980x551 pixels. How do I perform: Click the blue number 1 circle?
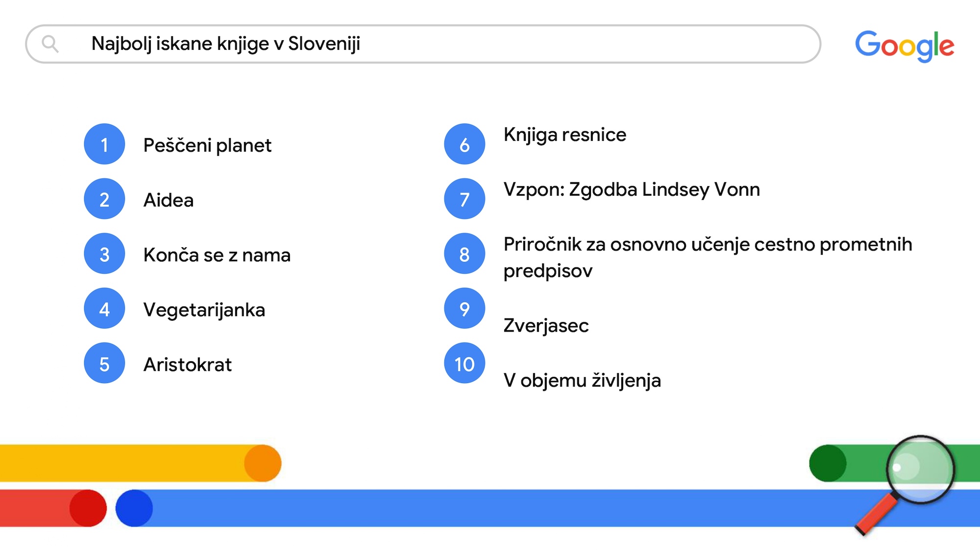104,144
